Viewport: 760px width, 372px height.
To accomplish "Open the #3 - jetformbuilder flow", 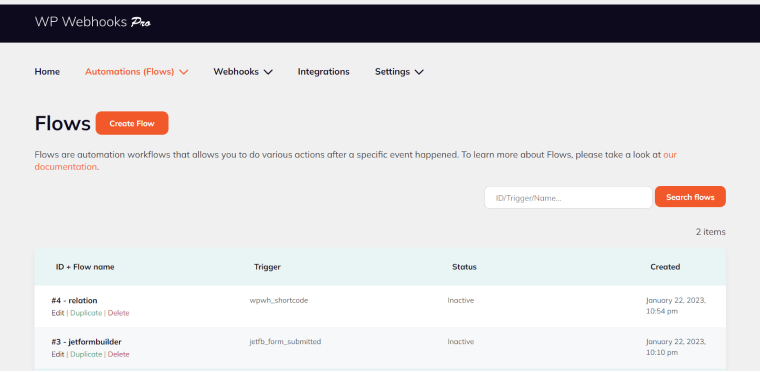I will [86, 342].
